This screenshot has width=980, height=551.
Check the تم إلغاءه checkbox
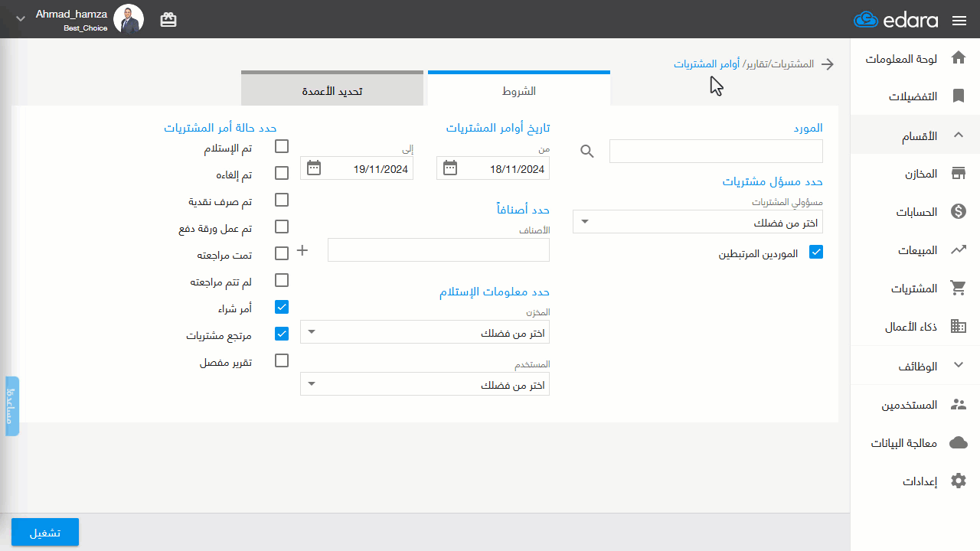tap(282, 173)
